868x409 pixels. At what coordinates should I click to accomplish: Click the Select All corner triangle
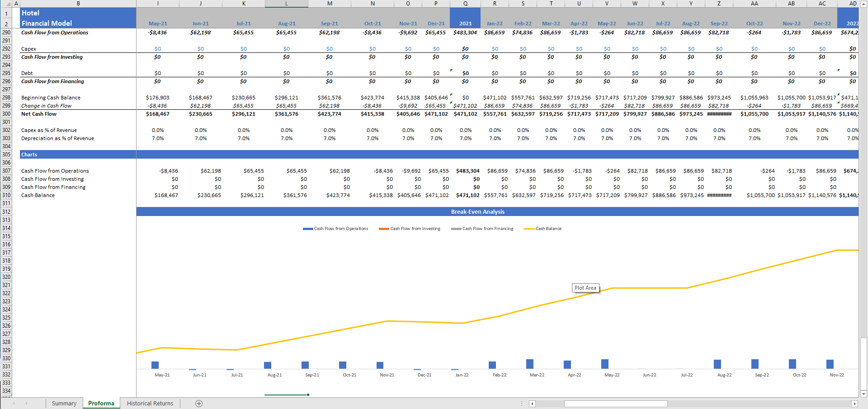[9, 4]
